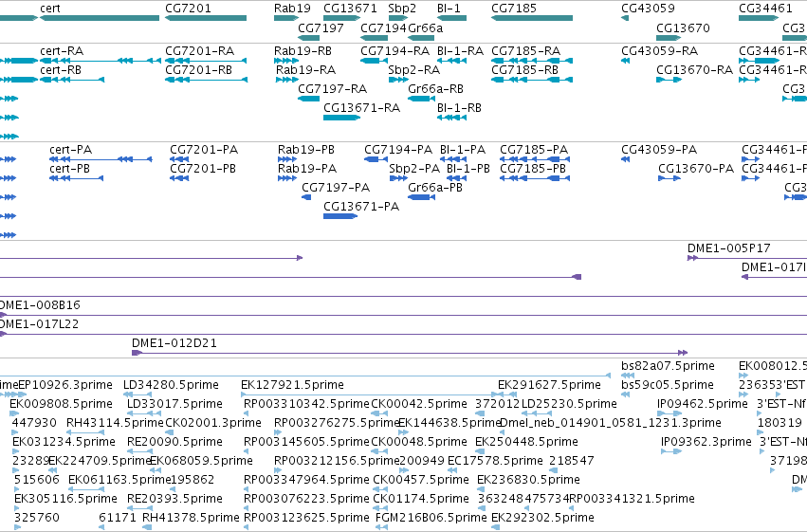Select protein cert-PB

[x=69, y=169]
